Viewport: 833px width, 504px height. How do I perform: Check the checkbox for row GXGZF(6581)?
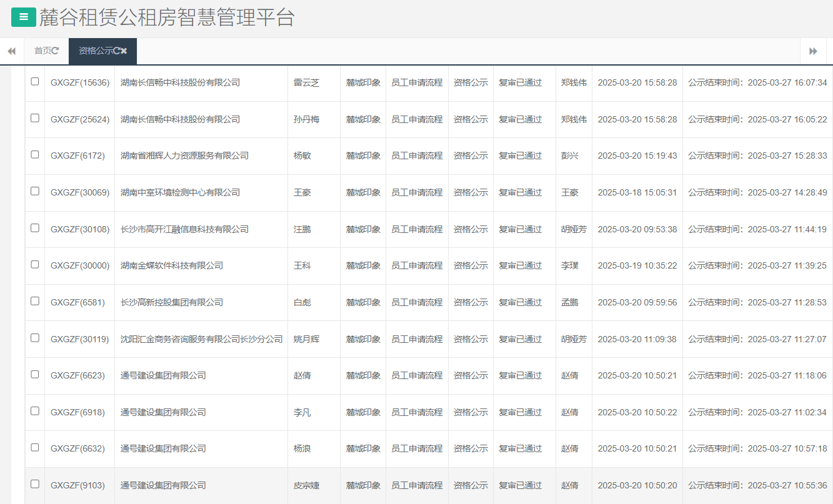coord(35,302)
